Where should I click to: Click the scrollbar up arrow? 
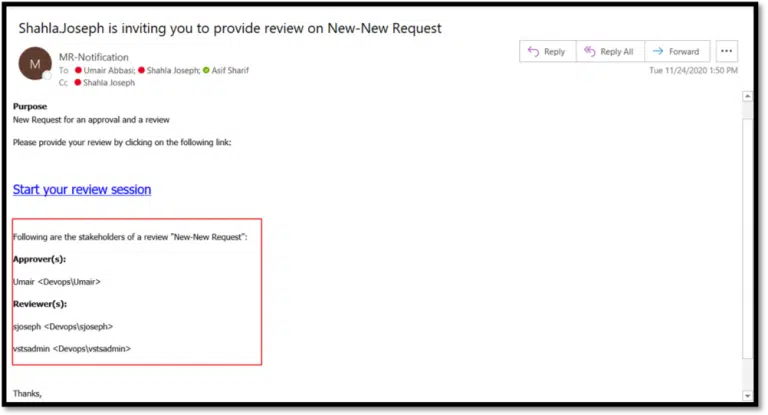pos(747,97)
